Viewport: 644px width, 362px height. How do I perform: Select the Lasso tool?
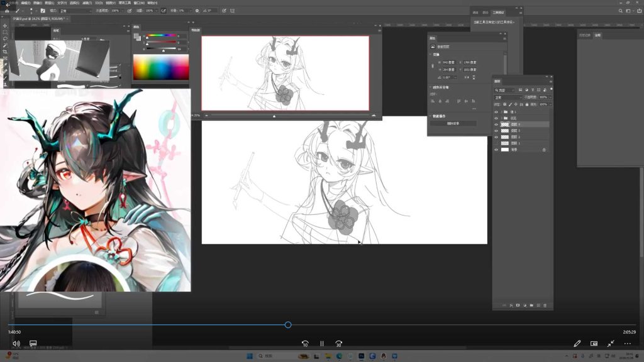[x=5, y=38]
